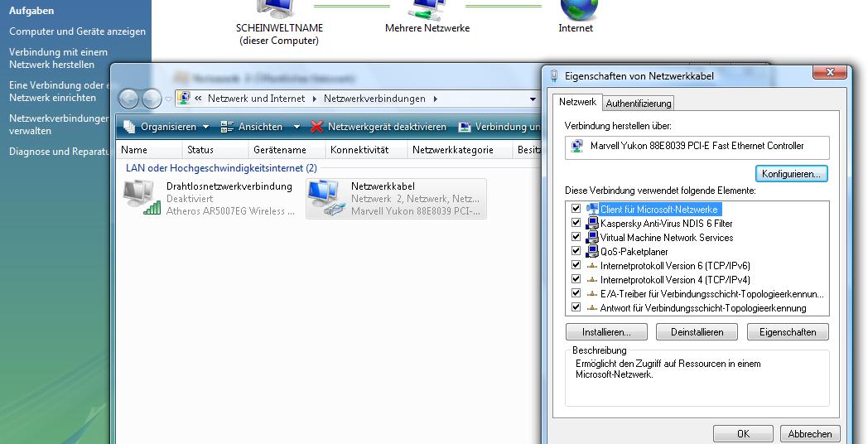Image resolution: width=868 pixels, height=444 pixels.
Task: Click the Drahtlosnetzwerkverbindung icon
Action: click(x=142, y=198)
